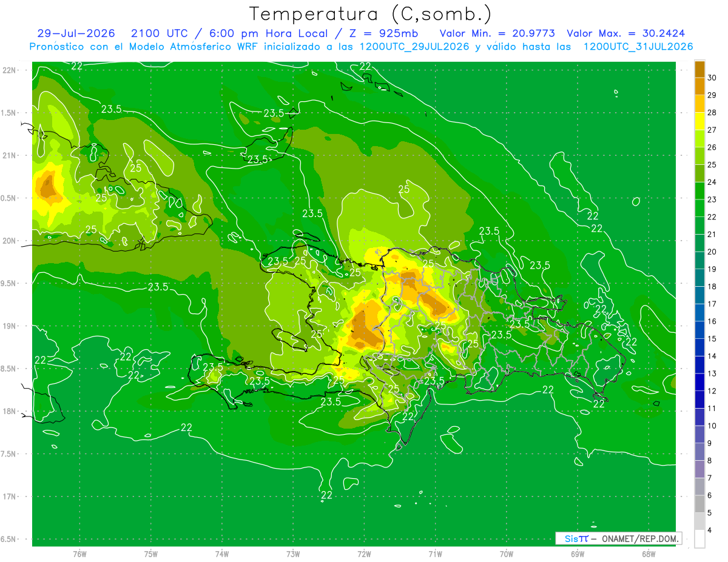
Task: Click the legend label 30 on color bar
Action: [712, 78]
